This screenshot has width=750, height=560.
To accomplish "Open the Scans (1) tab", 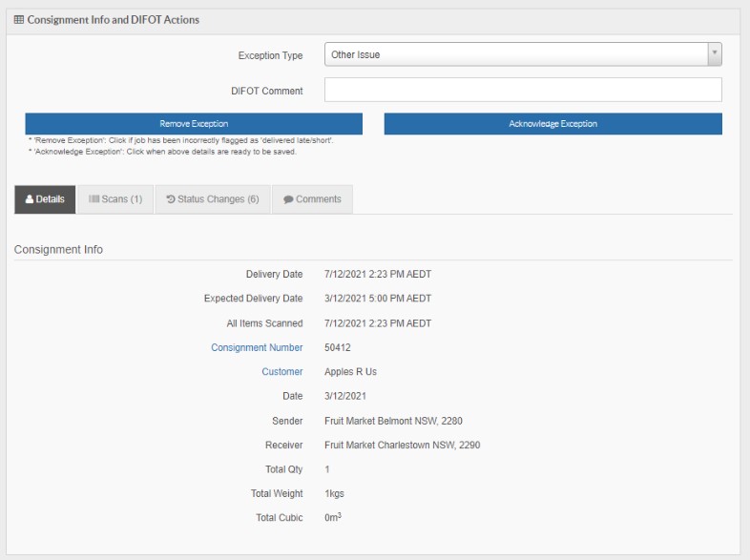I will (x=115, y=199).
